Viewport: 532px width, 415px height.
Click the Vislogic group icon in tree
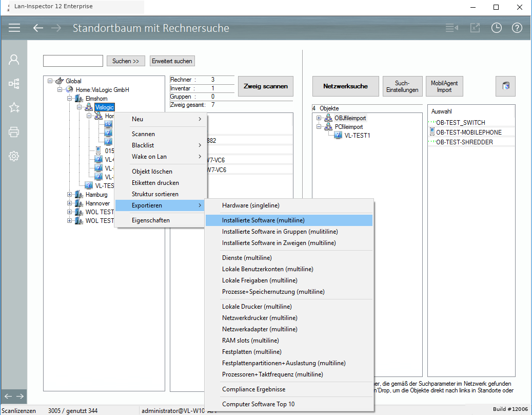[89, 107]
